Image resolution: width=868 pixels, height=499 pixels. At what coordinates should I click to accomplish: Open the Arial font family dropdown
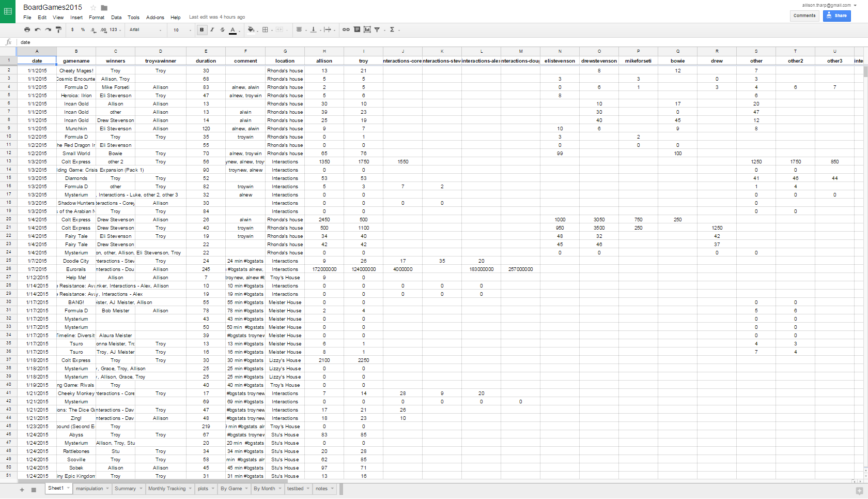pos(145,30)
